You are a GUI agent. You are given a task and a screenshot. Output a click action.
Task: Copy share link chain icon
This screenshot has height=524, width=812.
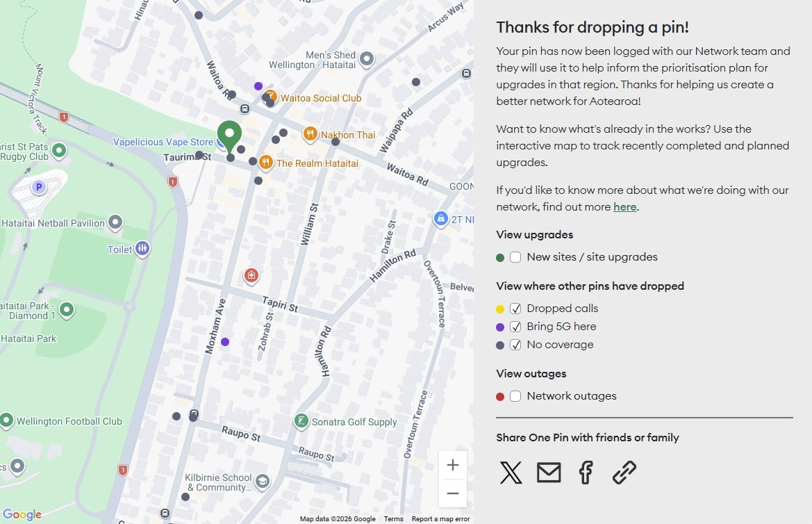(624, 473)
